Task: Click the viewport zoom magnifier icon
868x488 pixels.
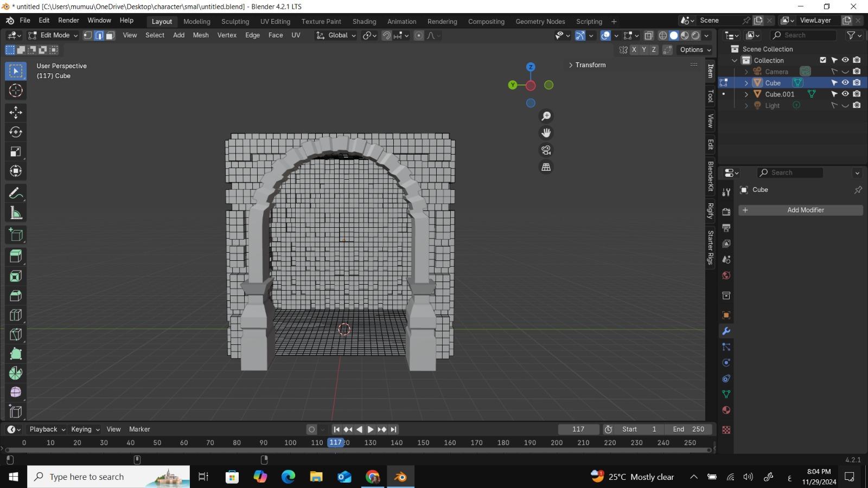Action: [546, 116]
